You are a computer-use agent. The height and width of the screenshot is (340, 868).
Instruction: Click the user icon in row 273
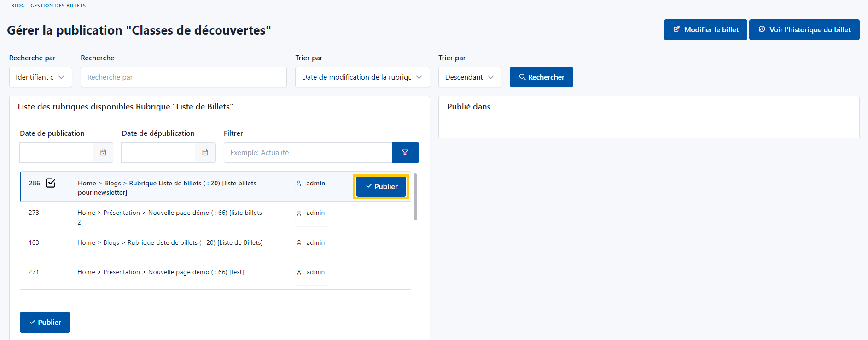(299, 213)
